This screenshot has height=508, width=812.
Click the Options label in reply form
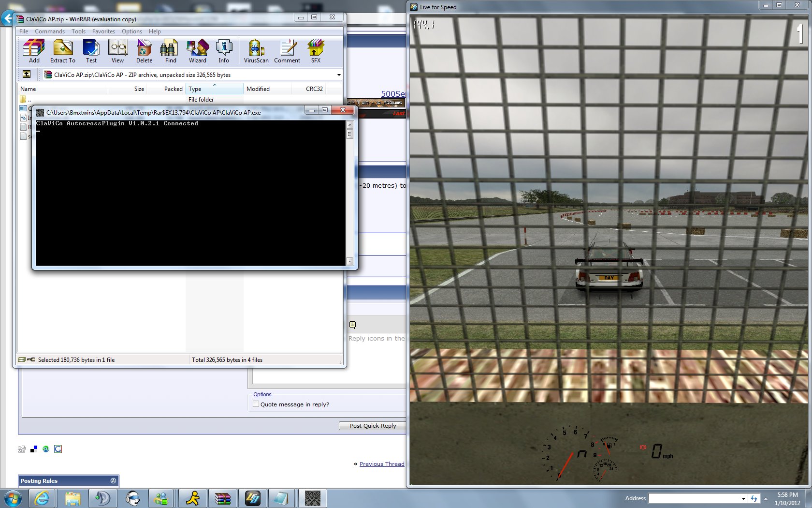[262, 394]
